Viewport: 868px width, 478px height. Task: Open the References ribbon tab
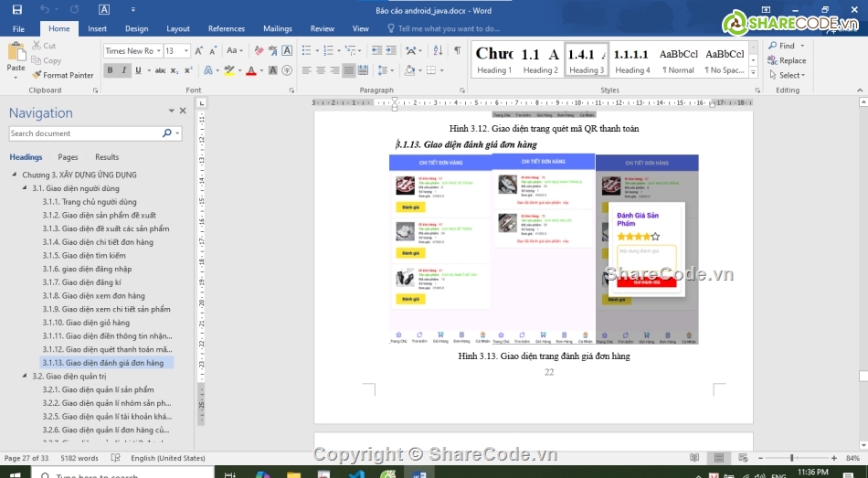coord(226,28)
